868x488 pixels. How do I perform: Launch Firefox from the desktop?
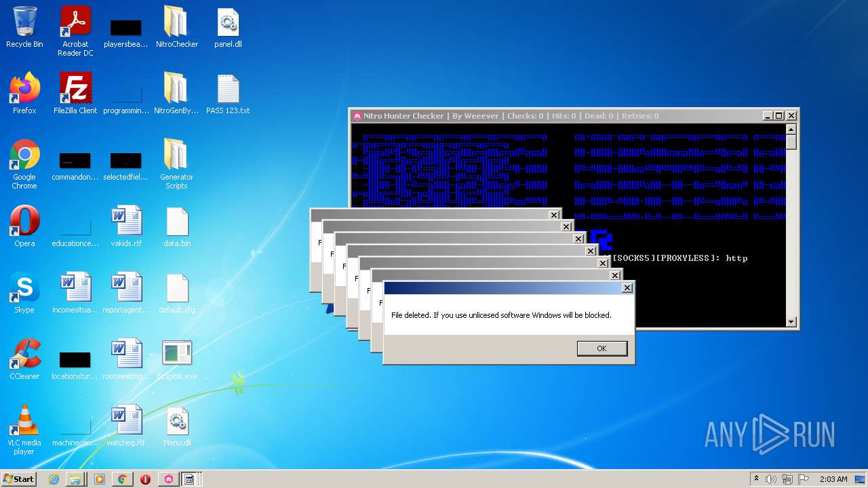[x=24, y=94]
